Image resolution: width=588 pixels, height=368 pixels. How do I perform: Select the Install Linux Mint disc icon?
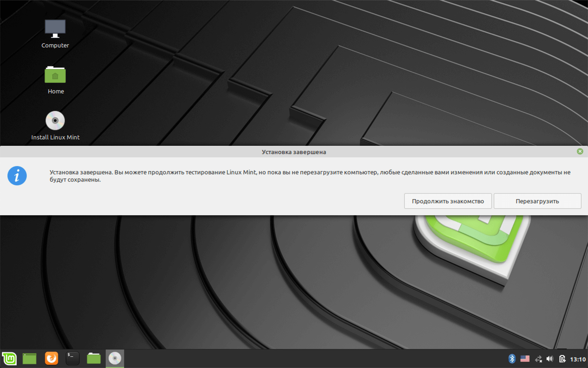(x=55, y=121)
